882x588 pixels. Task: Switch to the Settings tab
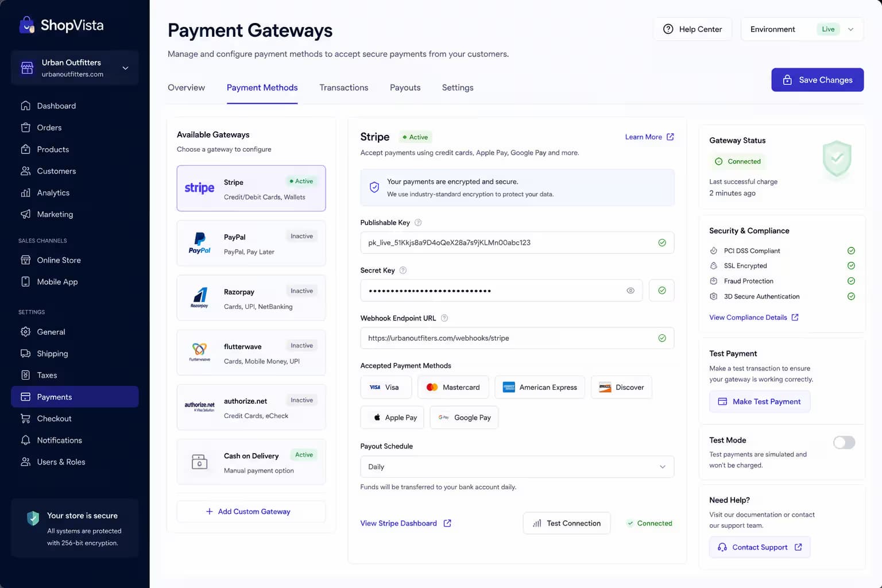(458, 88)
